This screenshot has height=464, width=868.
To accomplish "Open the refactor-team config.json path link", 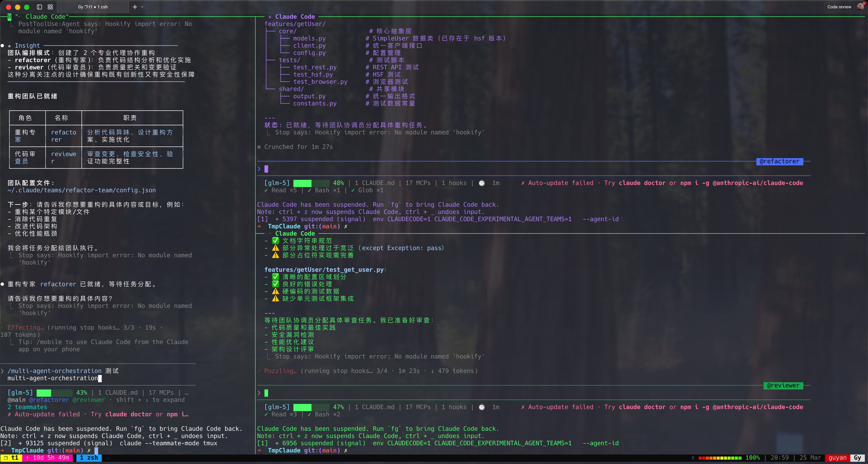I will 82,190.
